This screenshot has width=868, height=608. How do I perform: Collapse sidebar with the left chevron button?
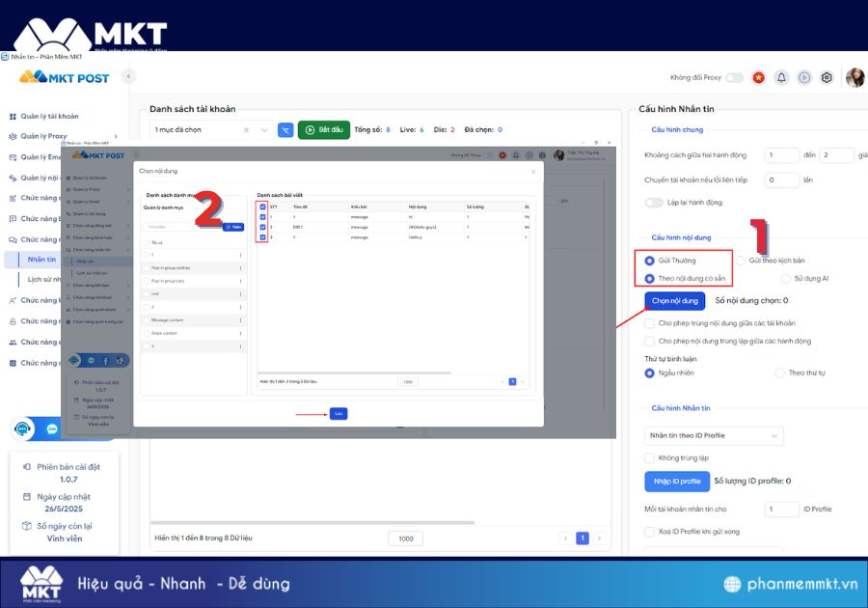point(129,76)
